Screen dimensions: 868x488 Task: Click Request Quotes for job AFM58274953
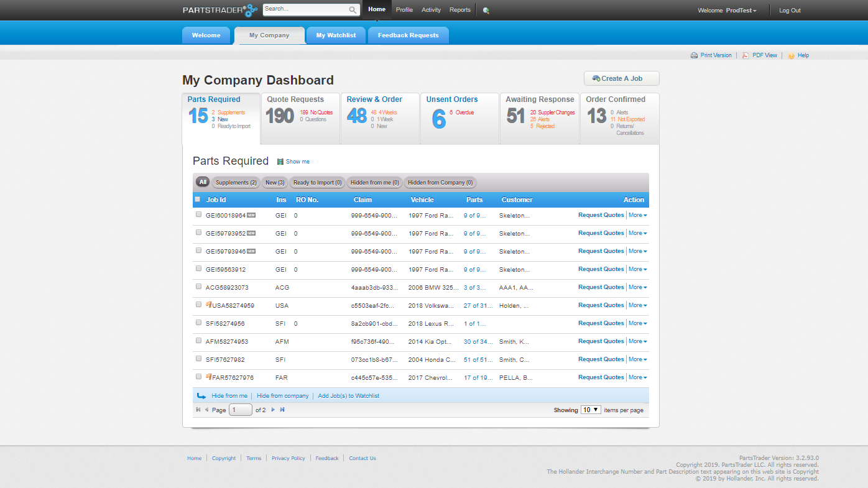[601, 341]
